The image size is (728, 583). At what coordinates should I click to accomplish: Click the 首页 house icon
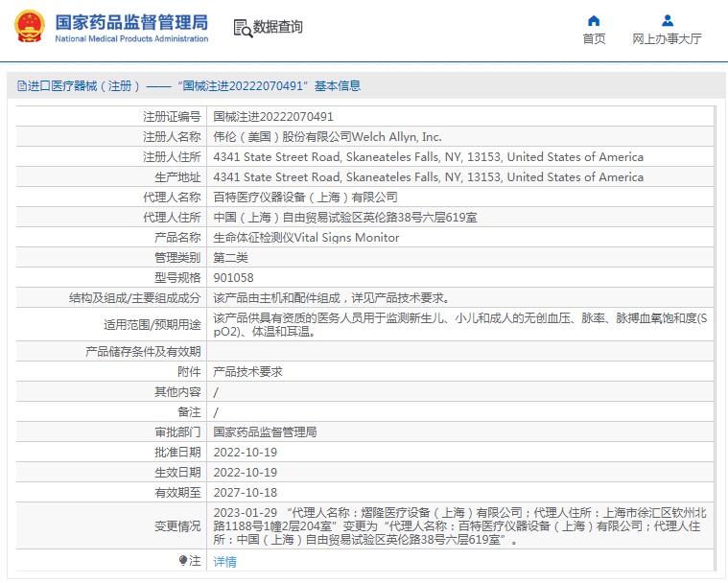point(594,20)
